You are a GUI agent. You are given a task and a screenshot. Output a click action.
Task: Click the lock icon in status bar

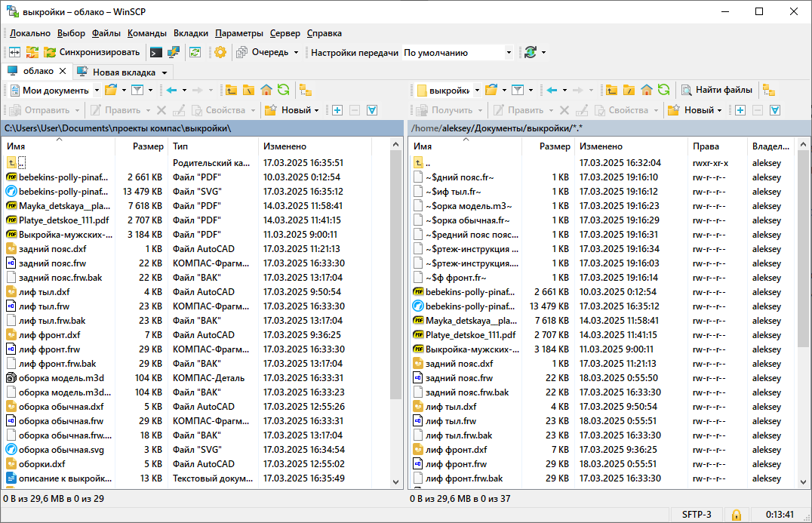pyautogui.click(x=736, y=515)
